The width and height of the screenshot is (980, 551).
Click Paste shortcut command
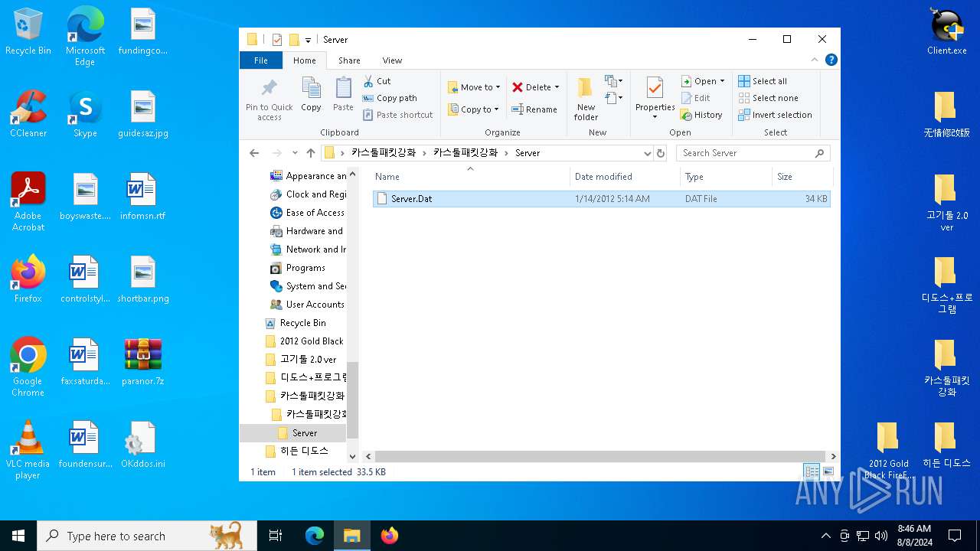coord(397,115)
